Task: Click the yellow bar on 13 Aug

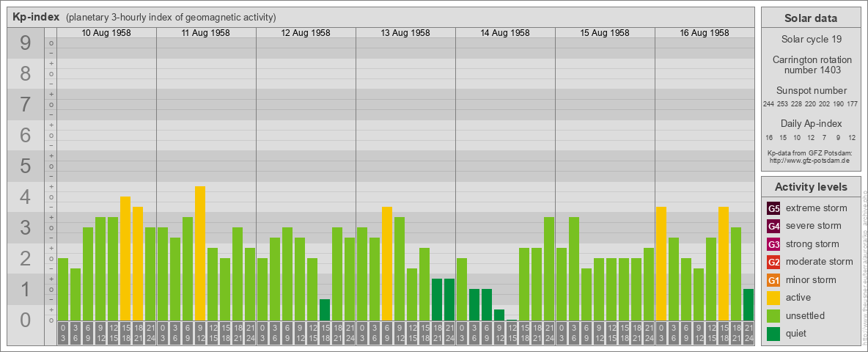Action: point(387,264)
